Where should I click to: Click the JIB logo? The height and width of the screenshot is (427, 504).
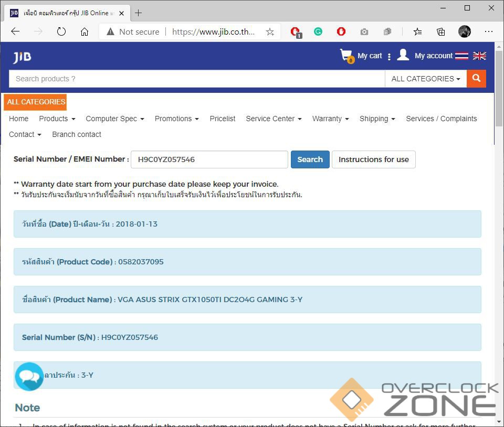tap(22, 57)
